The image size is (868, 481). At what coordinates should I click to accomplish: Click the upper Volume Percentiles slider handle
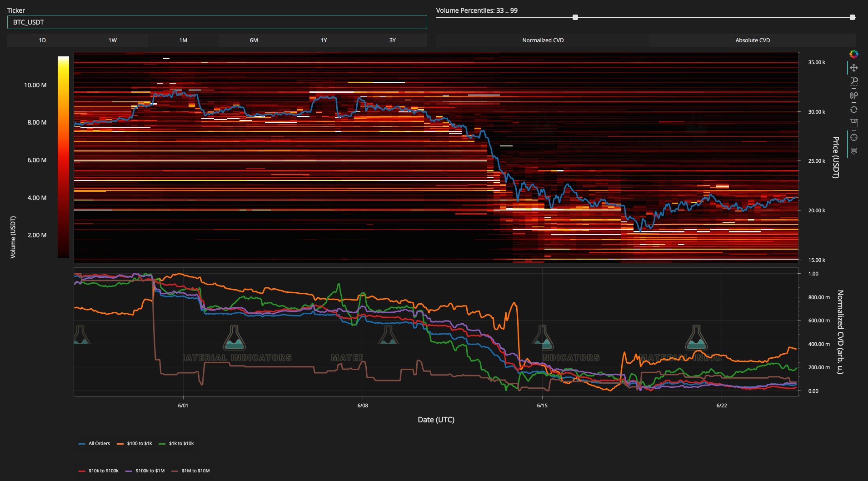coord(852,17)
